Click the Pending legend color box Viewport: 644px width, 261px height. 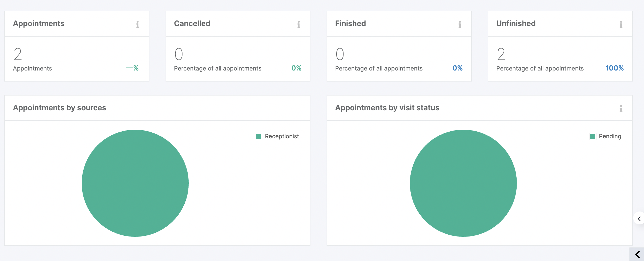[592, 136]
